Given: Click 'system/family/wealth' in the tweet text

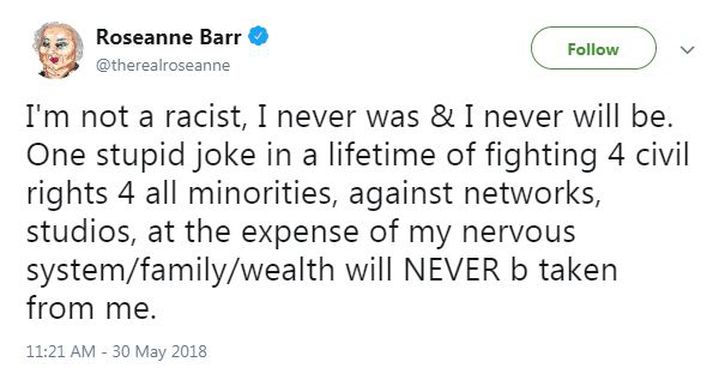Looking at the screenshot, I should point(181,271).
